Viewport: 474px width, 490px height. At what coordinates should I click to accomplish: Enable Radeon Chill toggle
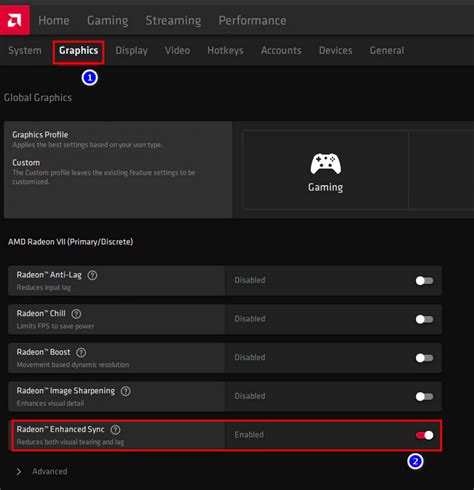point(424,319)
